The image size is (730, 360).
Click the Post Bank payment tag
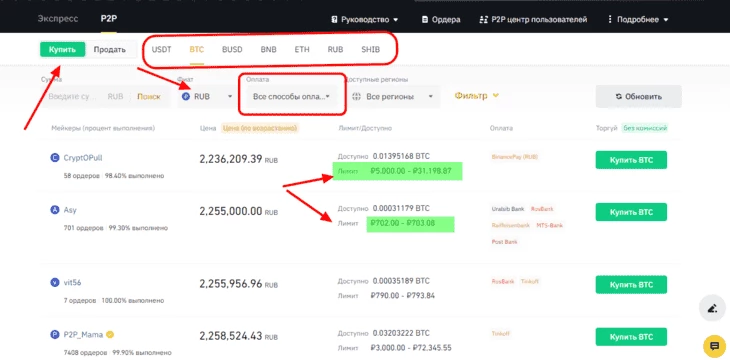(x=504, y=242)
